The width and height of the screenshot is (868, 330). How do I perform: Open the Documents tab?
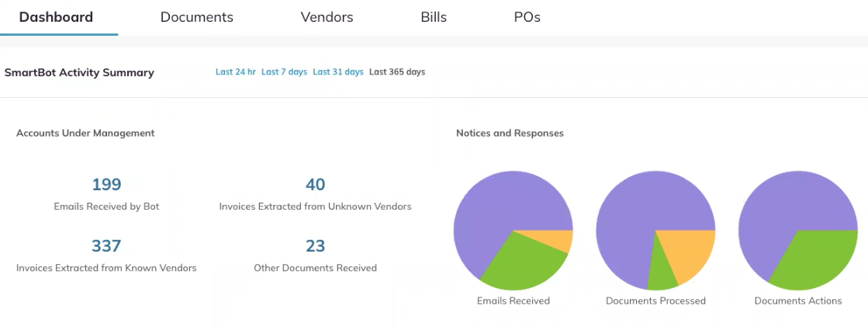(196, 17)
